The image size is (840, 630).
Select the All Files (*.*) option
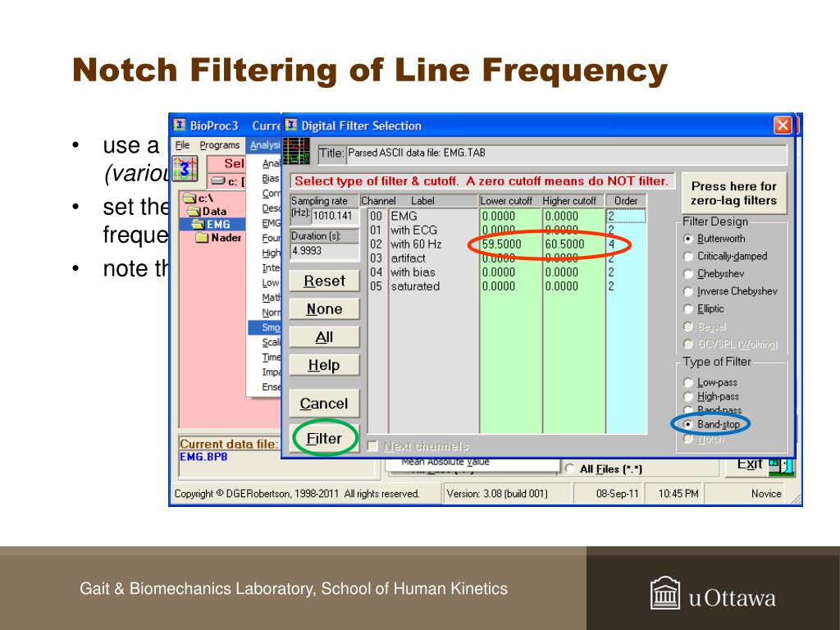coord(570,468)
